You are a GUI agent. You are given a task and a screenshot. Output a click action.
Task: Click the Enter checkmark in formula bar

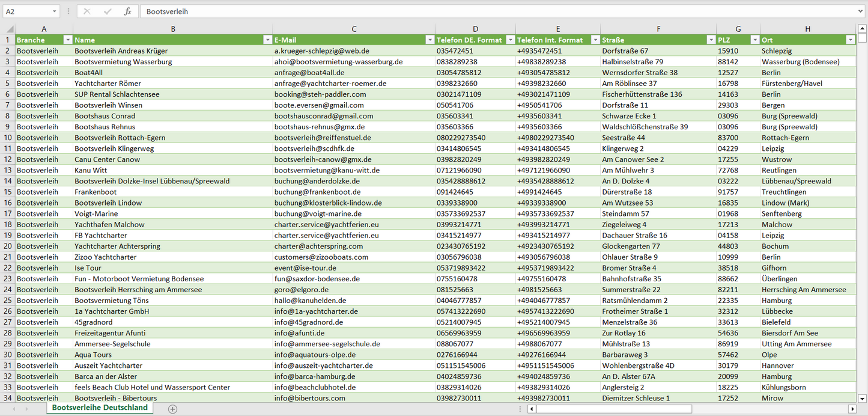point(108,11)
